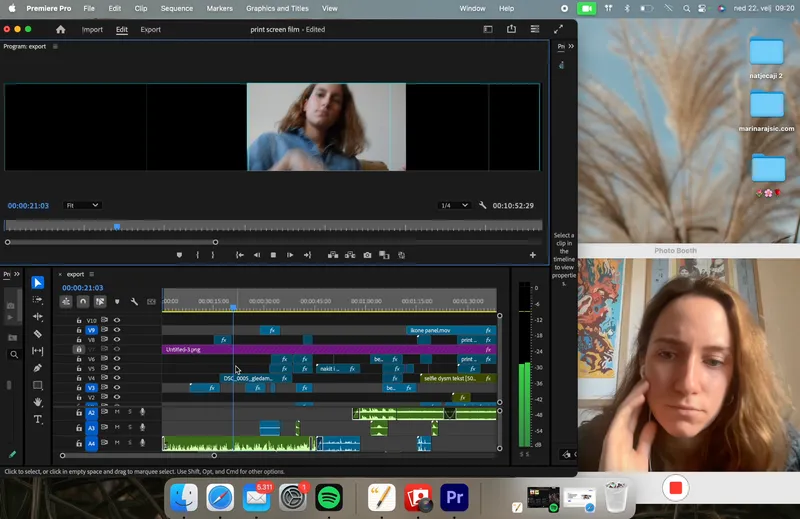Toggle sync lock on track V8
This screenshot has height=519, width=800.
(104, 339)
